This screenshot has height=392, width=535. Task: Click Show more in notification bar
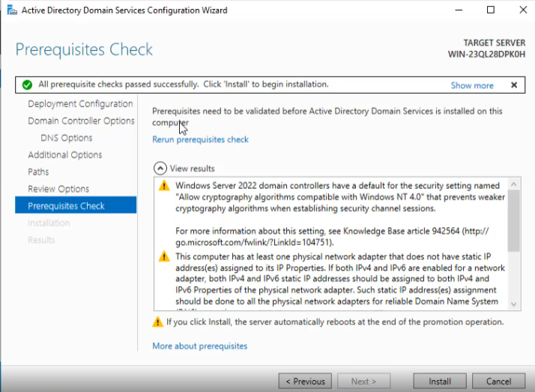(x=472, y=85)
